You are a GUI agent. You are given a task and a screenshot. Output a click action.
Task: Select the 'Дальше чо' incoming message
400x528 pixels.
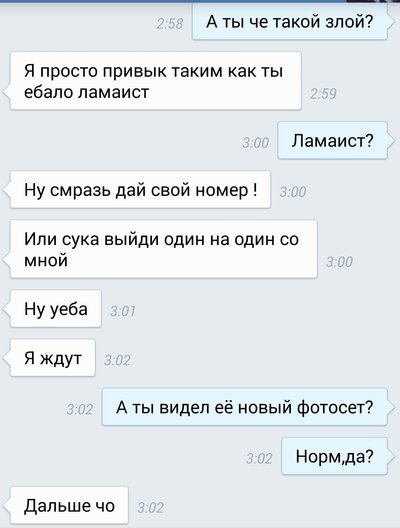coord(69,505)
